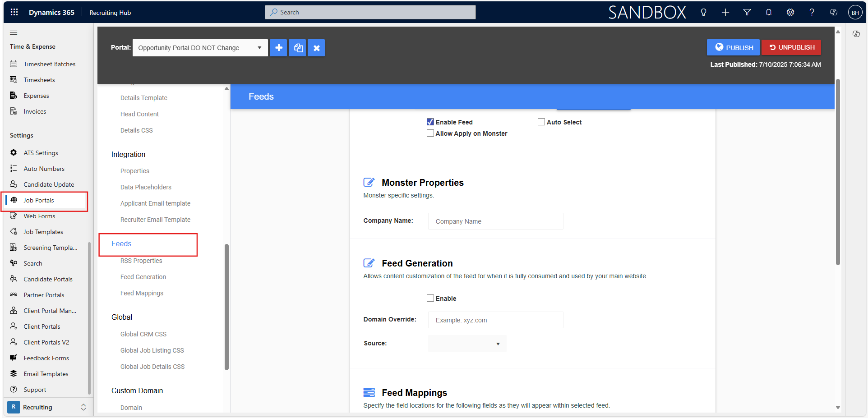Open Head Content link
The width and height of the screenshot is (868, 418).
point(139,114)
